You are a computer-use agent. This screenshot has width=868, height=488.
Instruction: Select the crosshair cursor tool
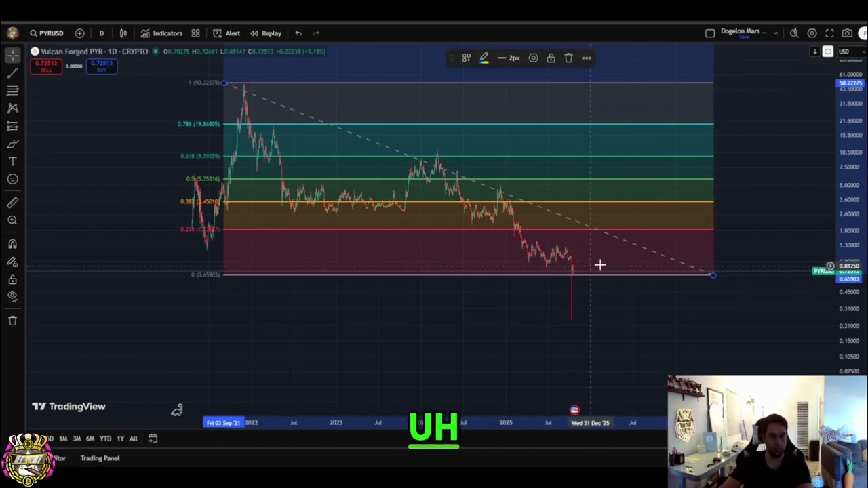pyautogui.click(x=12, y=56)
